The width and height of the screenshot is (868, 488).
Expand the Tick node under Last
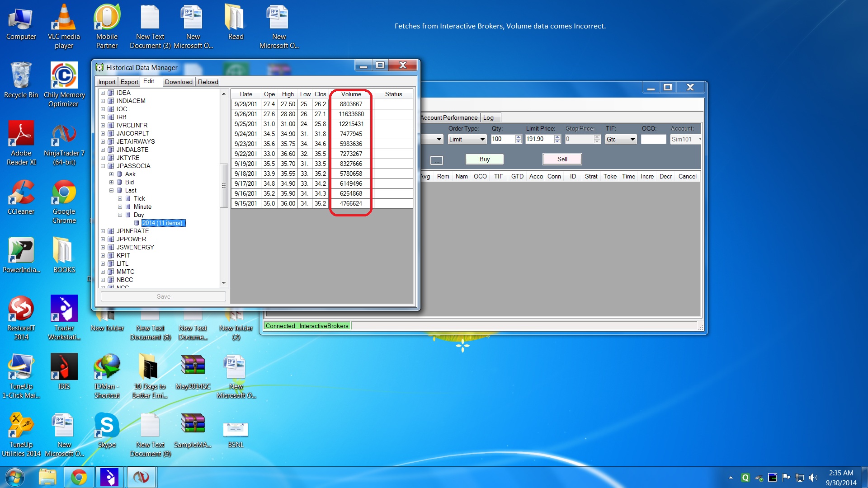[120, 198]
